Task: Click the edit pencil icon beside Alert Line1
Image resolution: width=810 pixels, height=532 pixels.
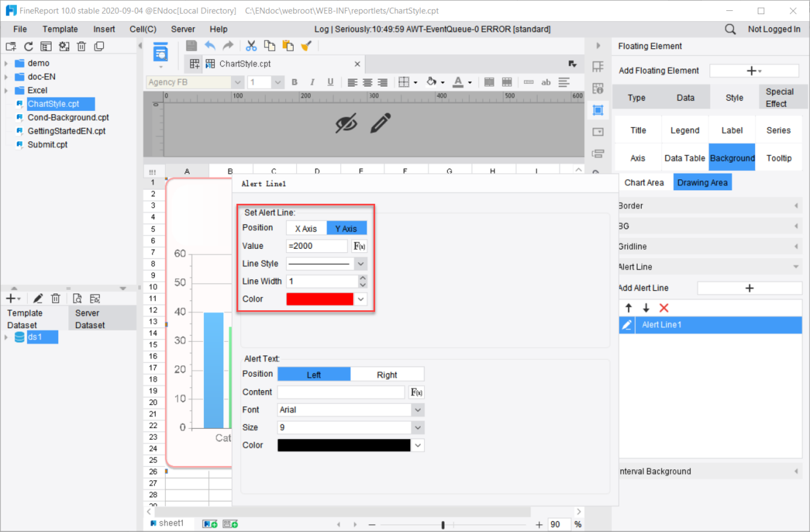Action: 625,324
